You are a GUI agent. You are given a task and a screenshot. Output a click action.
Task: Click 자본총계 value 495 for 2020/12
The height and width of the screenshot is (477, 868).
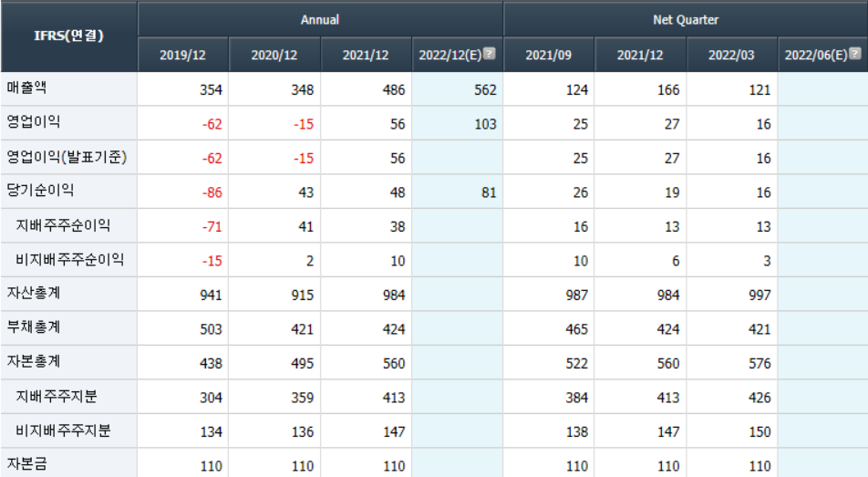[x=303, y=364]
